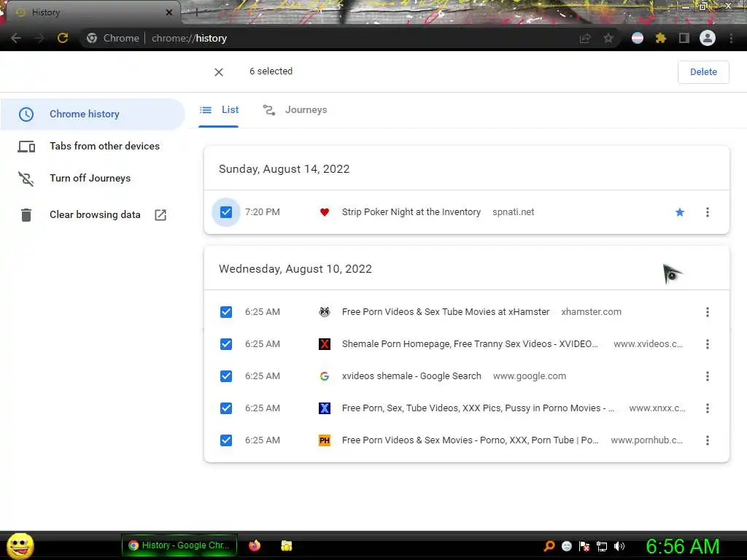Open the Extensions puzzle icon
Image resolution: width=747 pixels, height=560 pixels.
pyautogui.click(x=660, y=38)
